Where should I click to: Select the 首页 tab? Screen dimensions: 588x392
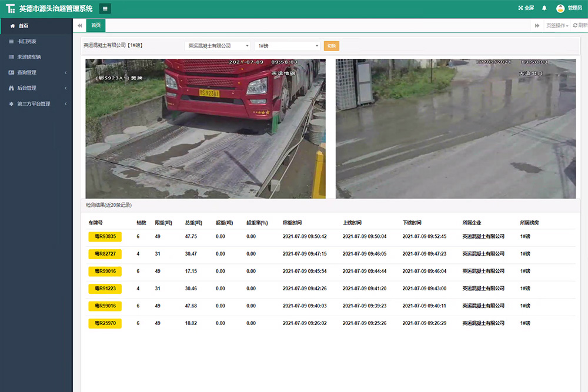96,25
